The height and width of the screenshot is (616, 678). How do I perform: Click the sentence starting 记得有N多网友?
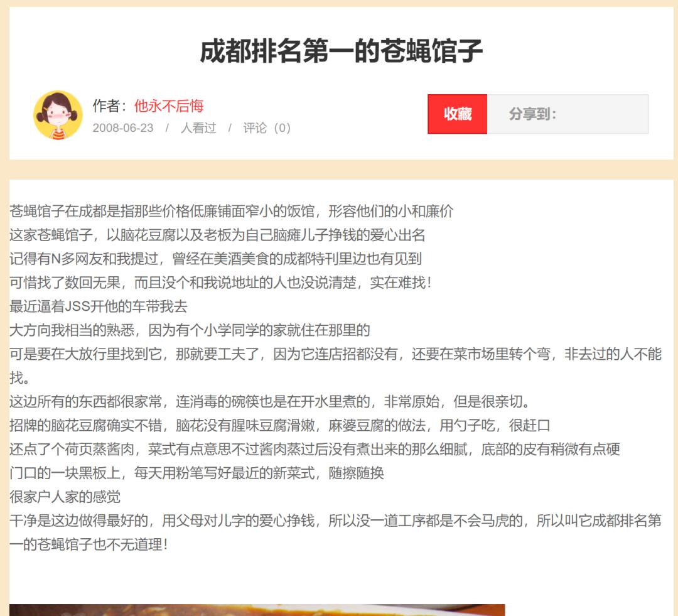coord(215,259)
